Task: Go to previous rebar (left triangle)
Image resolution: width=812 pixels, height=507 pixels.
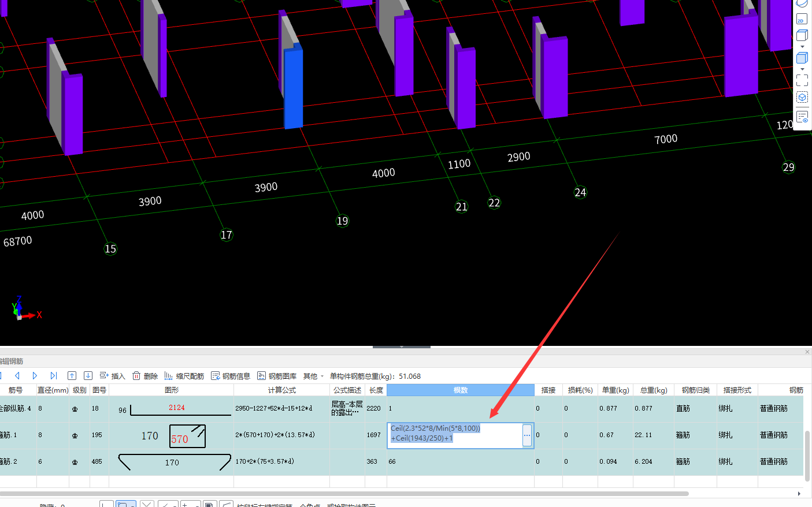Action: [x=17, y=376]
